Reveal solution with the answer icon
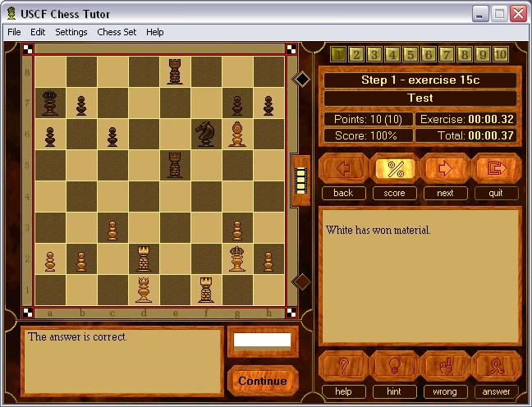The image size is (532, 407). 496,366
